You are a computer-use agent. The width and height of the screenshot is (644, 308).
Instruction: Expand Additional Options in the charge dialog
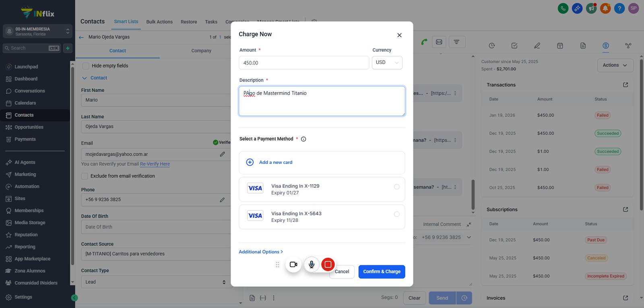[x=261, y=252]
